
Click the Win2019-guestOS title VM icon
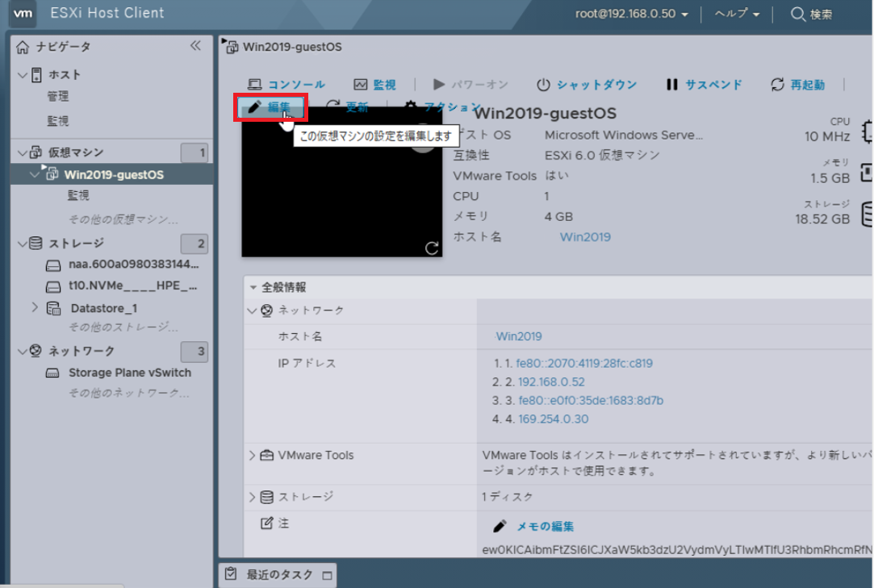click(231, 46)
